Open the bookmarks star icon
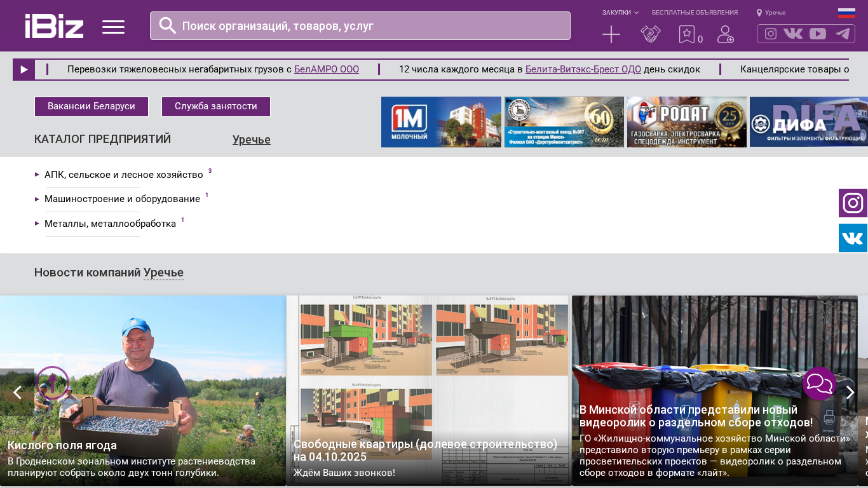The image size is (868, 488). (687, 34)
